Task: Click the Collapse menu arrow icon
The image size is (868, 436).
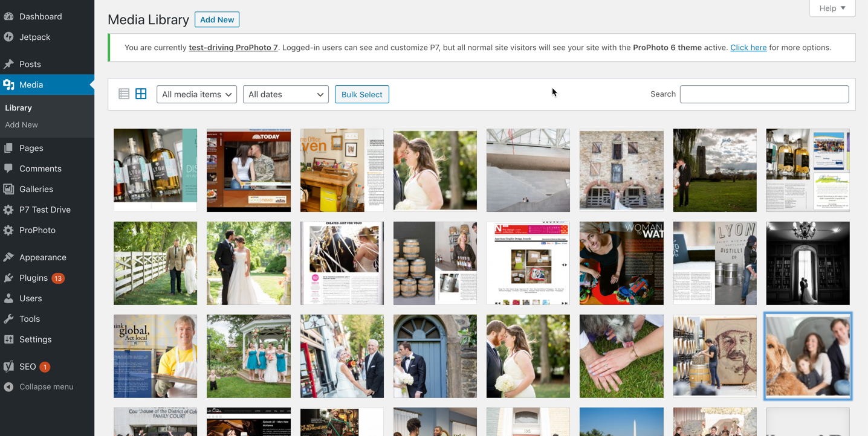Action: click(8, 387)
